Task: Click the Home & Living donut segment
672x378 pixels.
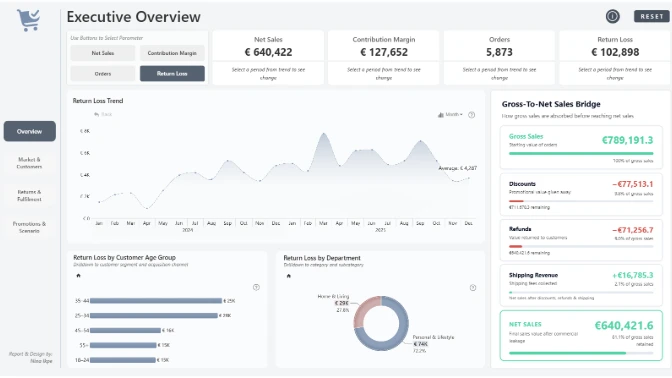Action: [364, 309]
